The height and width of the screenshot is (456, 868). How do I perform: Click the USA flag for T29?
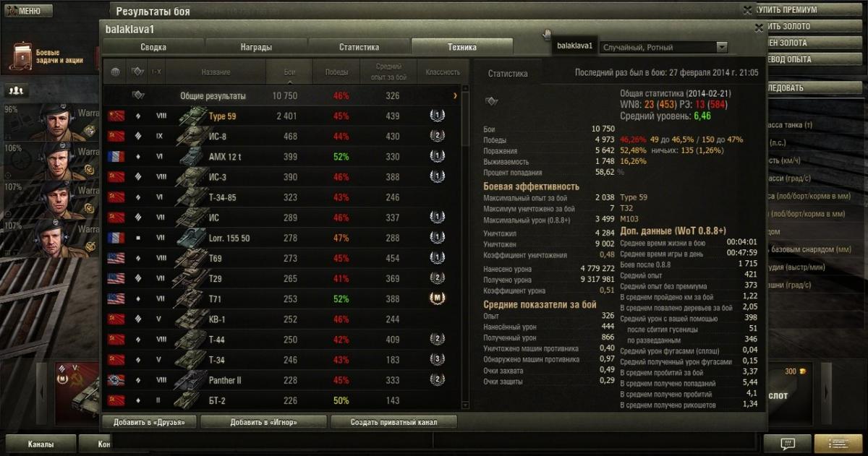coord(116,278)
